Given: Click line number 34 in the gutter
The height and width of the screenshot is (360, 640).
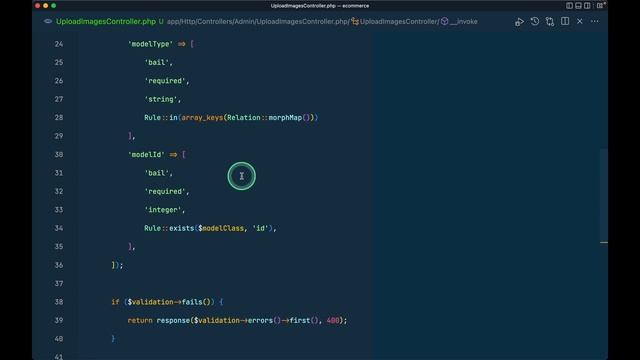Looking at the screenshot, I should (x=59, y=228).
